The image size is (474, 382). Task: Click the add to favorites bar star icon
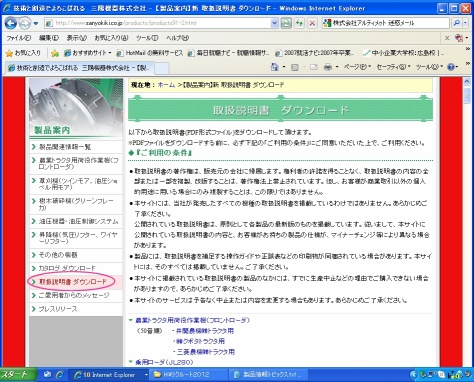tap(55, 53)
